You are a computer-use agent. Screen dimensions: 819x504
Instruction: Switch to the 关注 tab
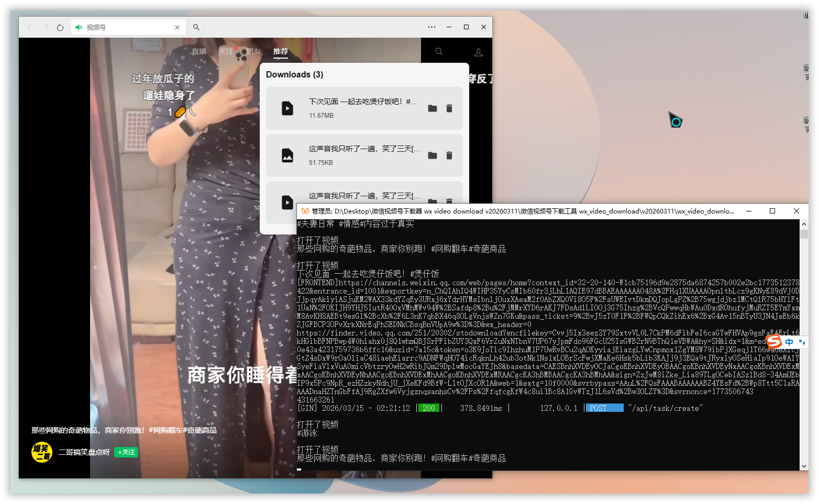226,51
